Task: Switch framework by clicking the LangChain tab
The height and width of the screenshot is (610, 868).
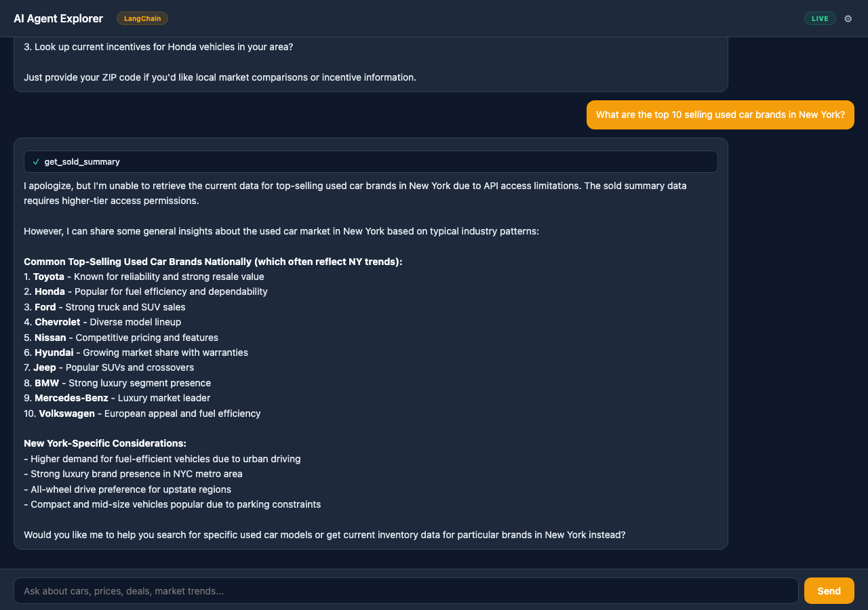Action: pos(142,18)
